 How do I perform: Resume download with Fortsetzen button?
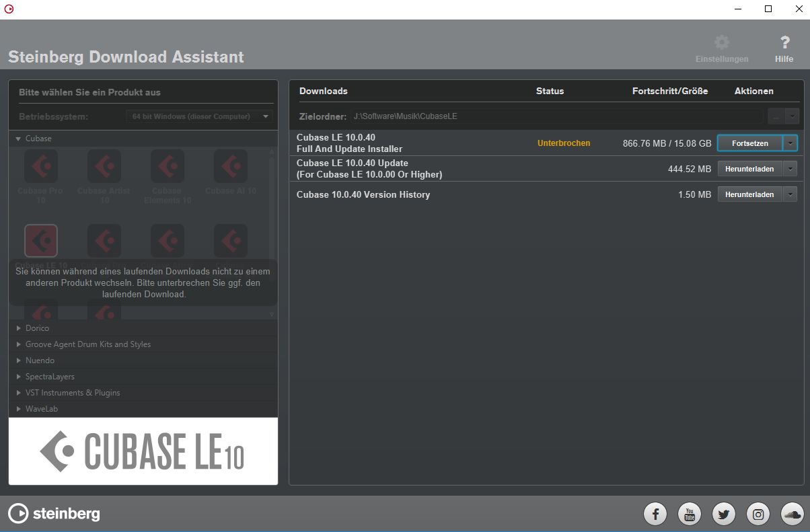pyautogui.click(x=750, y=143)
